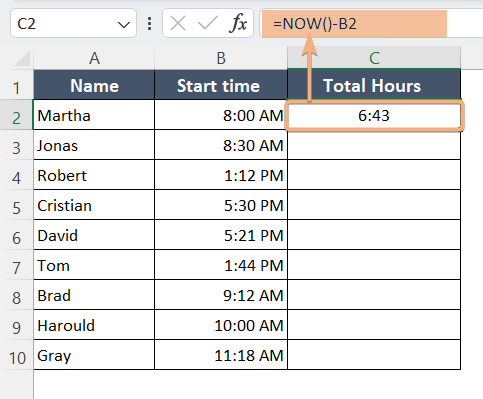The image size is (483, 399).
Task: Select the empty Total Hours cell for Cristian
Action: (x=374, y=205)
